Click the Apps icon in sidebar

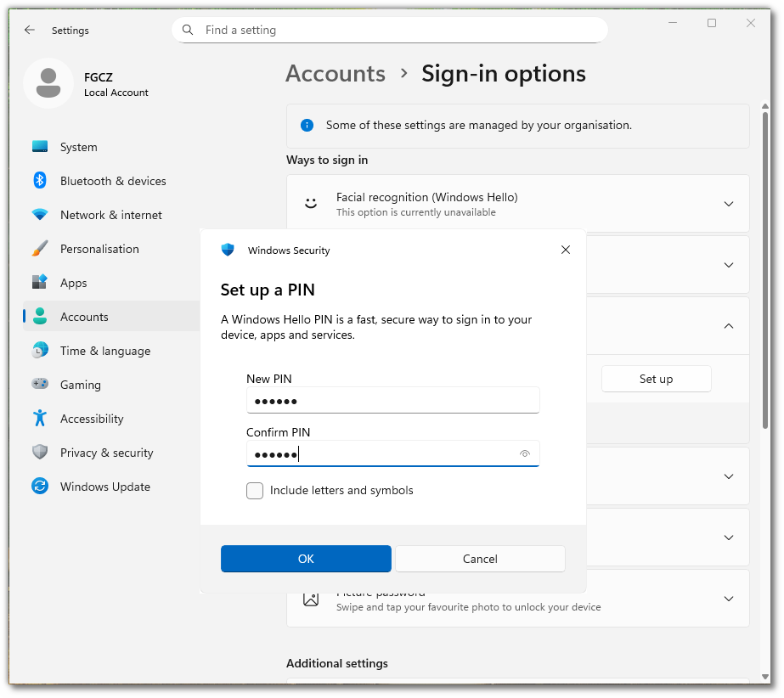(x=40, y=282)
